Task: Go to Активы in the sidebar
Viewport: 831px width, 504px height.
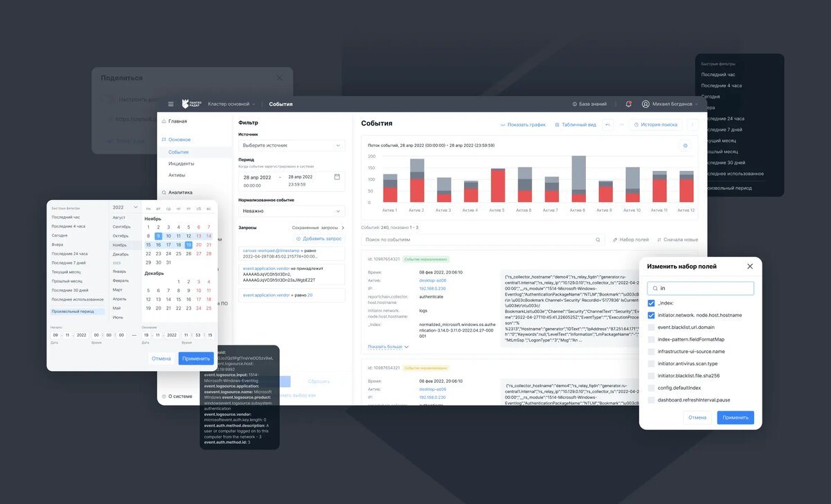Action: 177,175
